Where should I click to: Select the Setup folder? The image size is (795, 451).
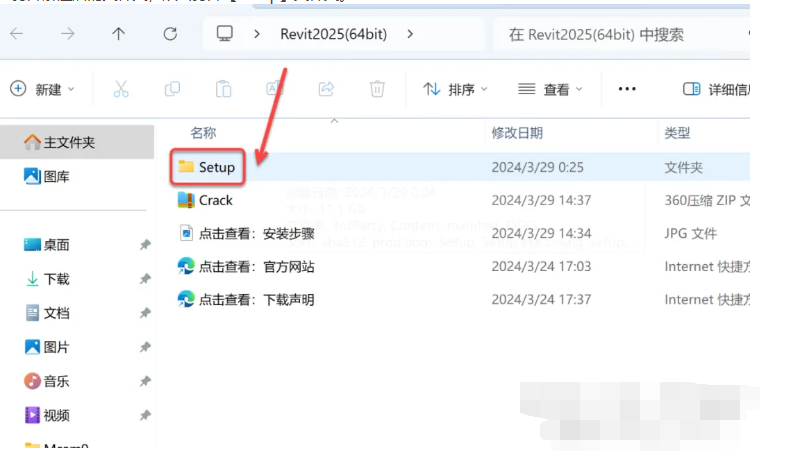[x=216, y=167]
